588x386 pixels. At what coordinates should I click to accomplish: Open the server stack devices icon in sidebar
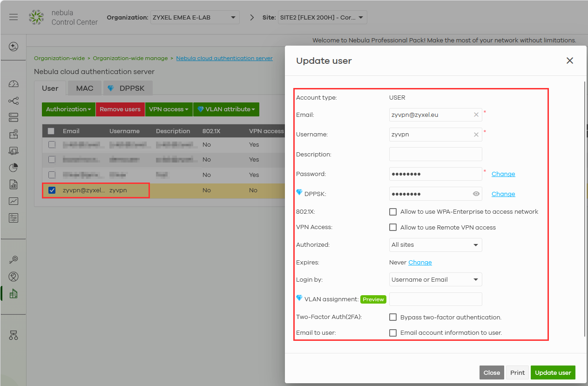tap(14, 117)
